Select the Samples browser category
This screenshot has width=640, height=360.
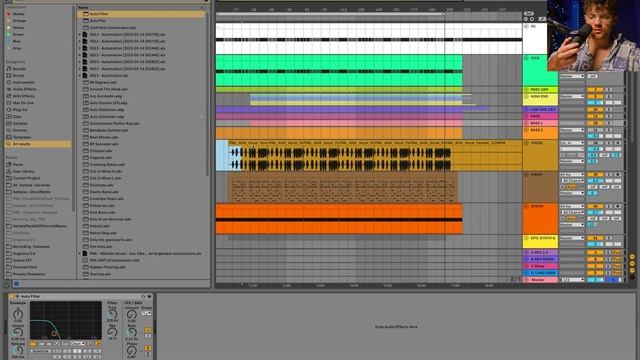(20, 124)
